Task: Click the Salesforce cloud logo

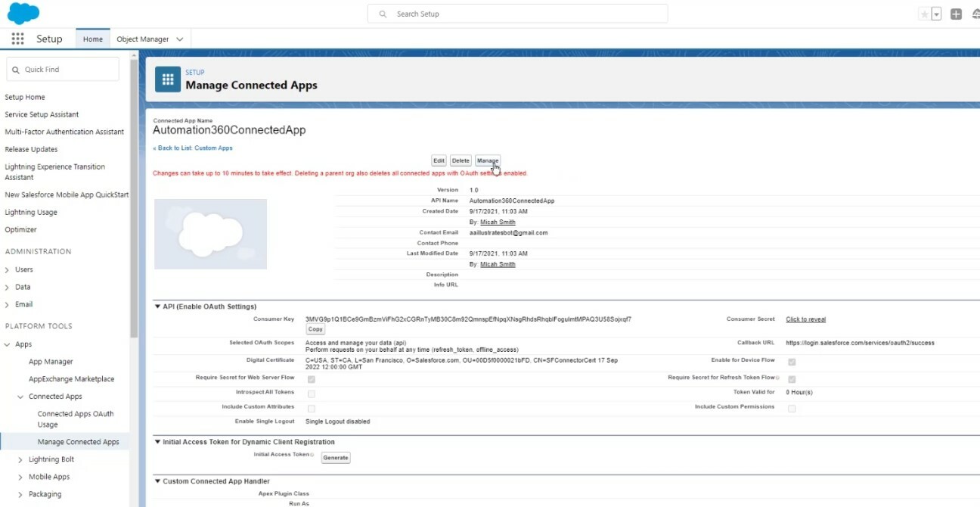Action: point(23,14)
